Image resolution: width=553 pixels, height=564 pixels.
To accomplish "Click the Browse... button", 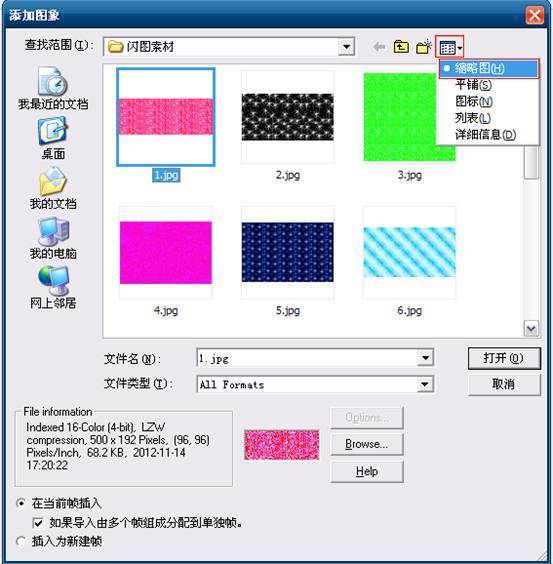I will 367,444.
